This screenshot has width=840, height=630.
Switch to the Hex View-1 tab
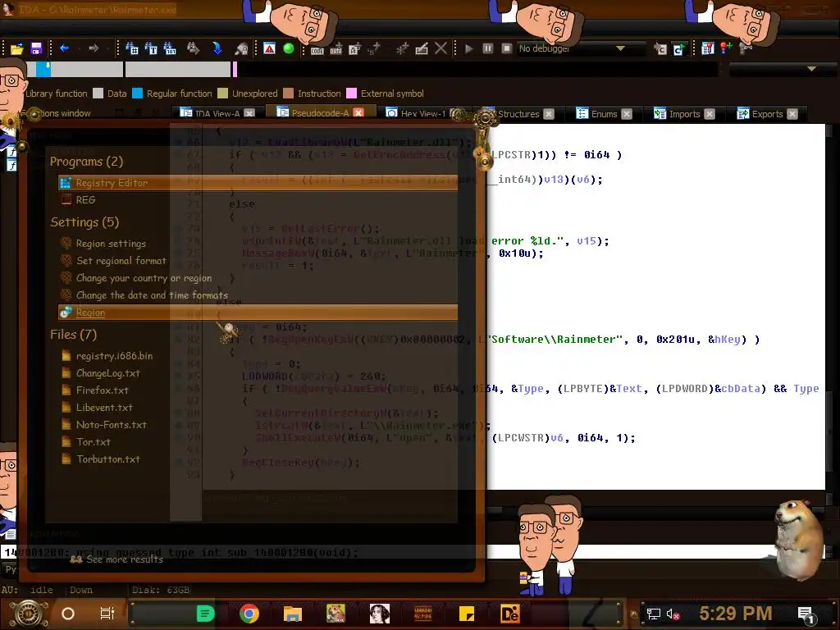[x=423, y=113]
